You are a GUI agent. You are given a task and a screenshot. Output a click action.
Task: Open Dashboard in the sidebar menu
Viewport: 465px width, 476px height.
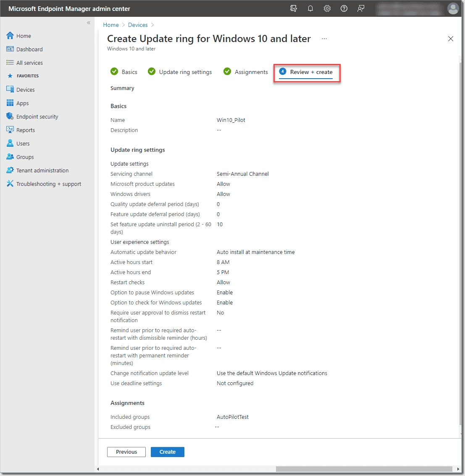tap(29, 49)
